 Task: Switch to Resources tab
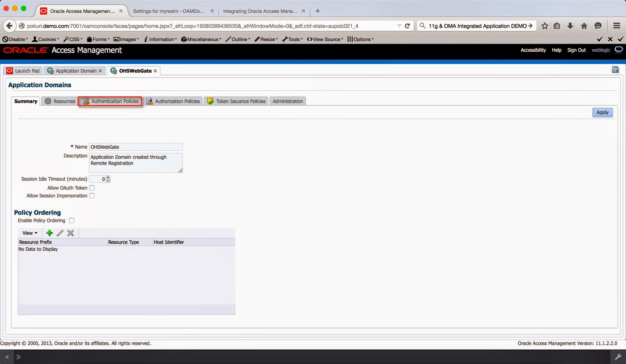tap(60, 101)
